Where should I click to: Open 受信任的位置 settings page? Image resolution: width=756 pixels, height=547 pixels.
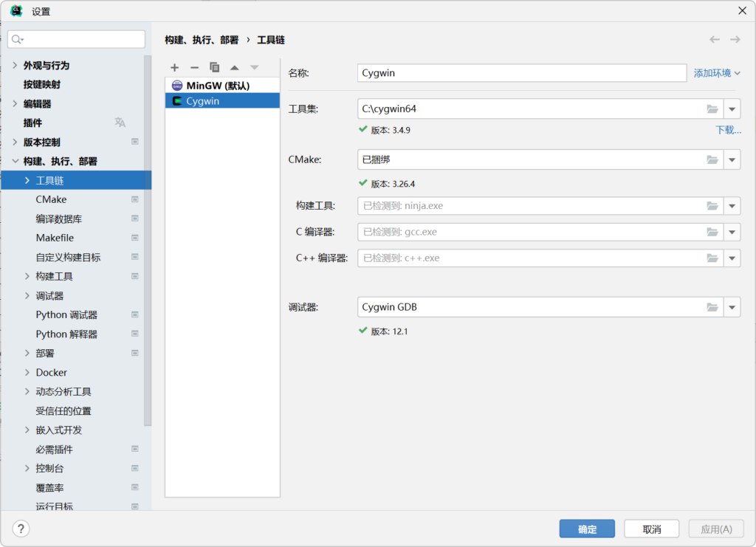63,410
